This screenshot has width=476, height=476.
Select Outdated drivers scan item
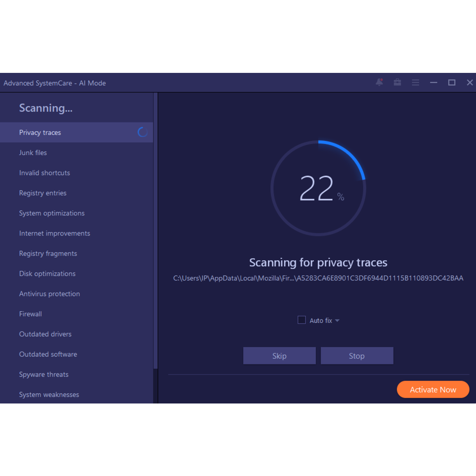pos(45,334)
